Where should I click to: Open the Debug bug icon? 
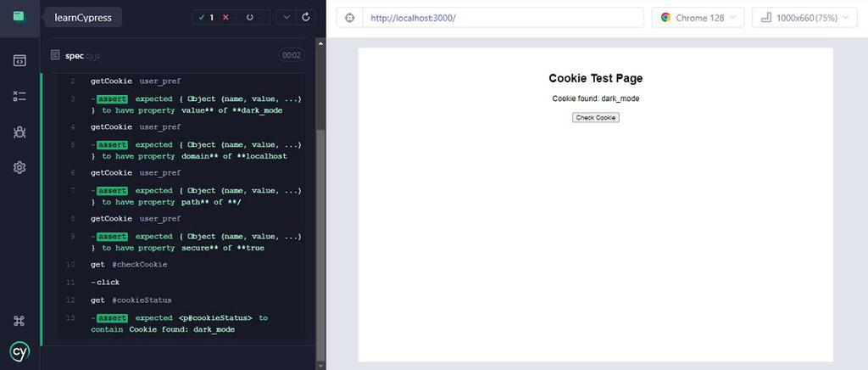click(19, 132)
